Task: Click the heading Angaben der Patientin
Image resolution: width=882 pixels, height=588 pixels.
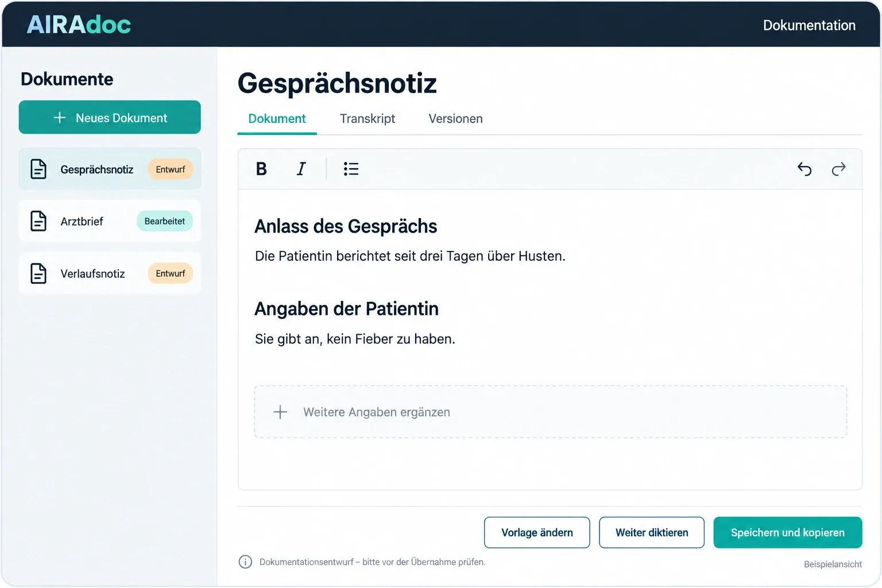Action: [346, 309]
